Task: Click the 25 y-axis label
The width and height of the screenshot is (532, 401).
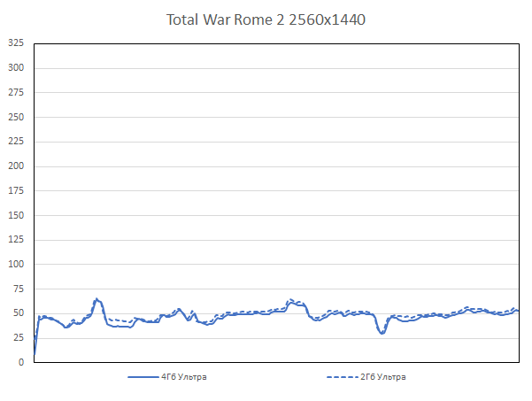Action: (x=18, y=337)
